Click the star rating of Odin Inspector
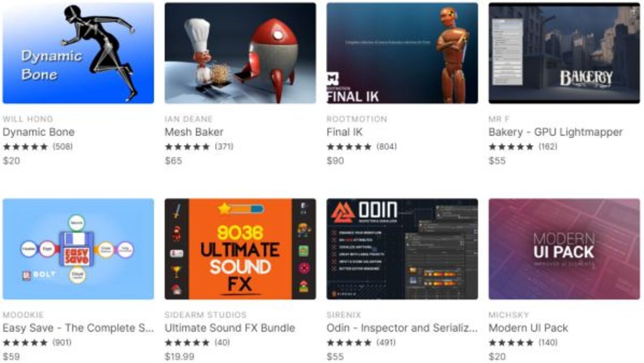Image resolution: width=644 pixels, height=363 pixels. point(349,343)
